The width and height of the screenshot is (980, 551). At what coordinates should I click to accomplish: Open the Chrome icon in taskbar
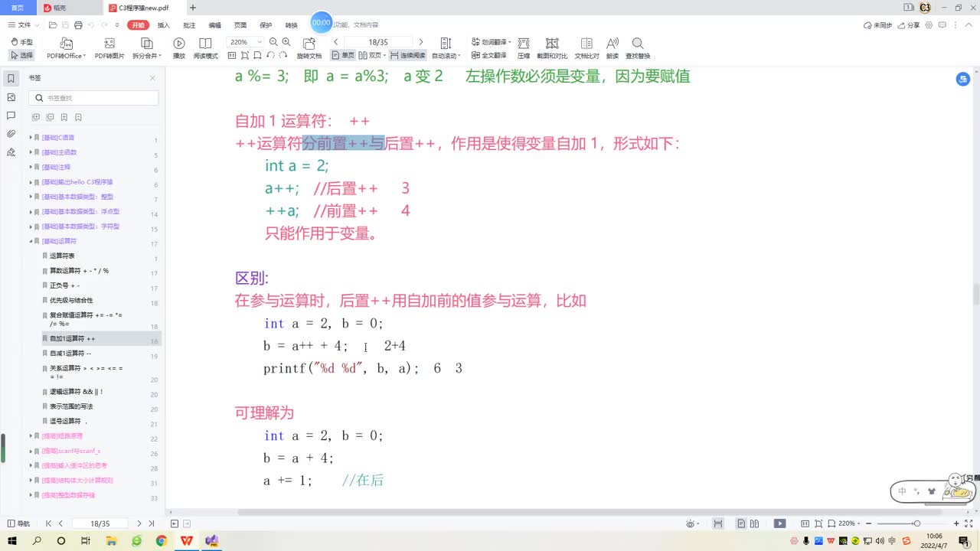pyautogui.click(x=161, y=540)
